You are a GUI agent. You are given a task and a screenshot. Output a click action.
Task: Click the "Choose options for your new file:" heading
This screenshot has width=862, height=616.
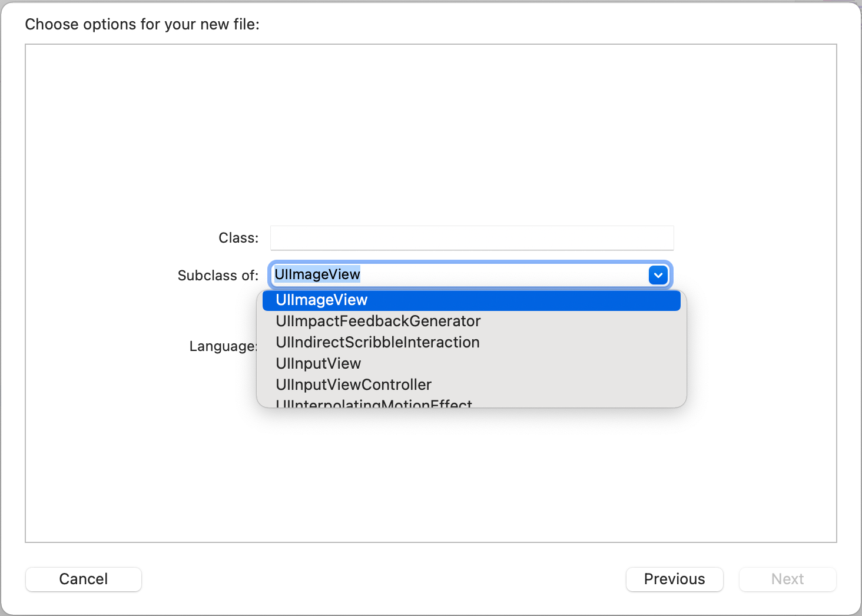coord(142,25)
